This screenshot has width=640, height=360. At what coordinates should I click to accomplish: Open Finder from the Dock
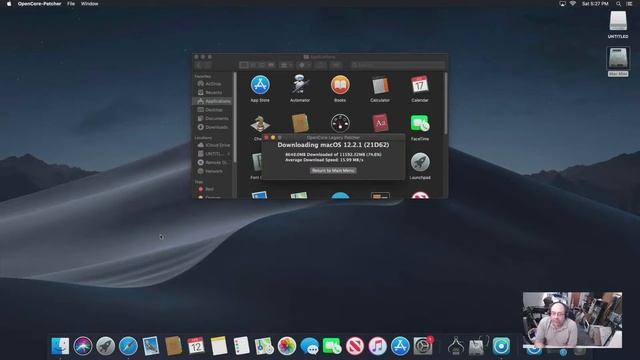(60, 346)
